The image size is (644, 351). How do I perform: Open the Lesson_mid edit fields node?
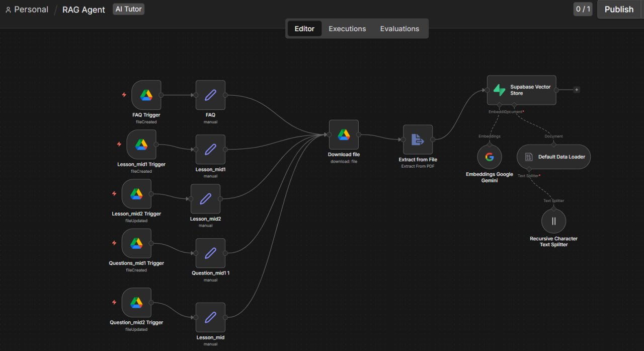coord(210,317)
